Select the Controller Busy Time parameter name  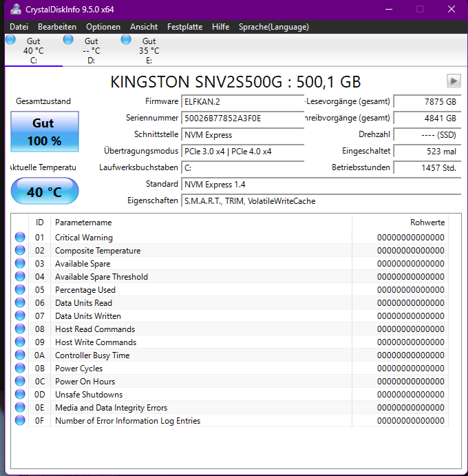92,355
